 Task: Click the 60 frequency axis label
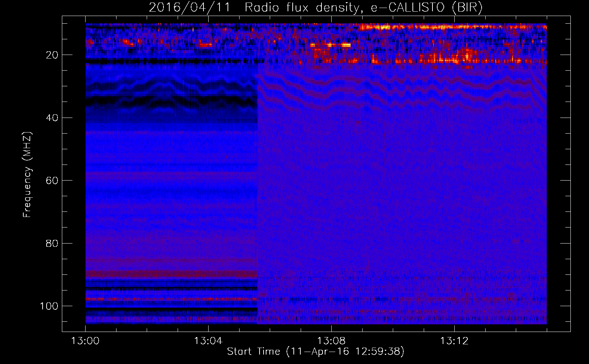(52, 181)
